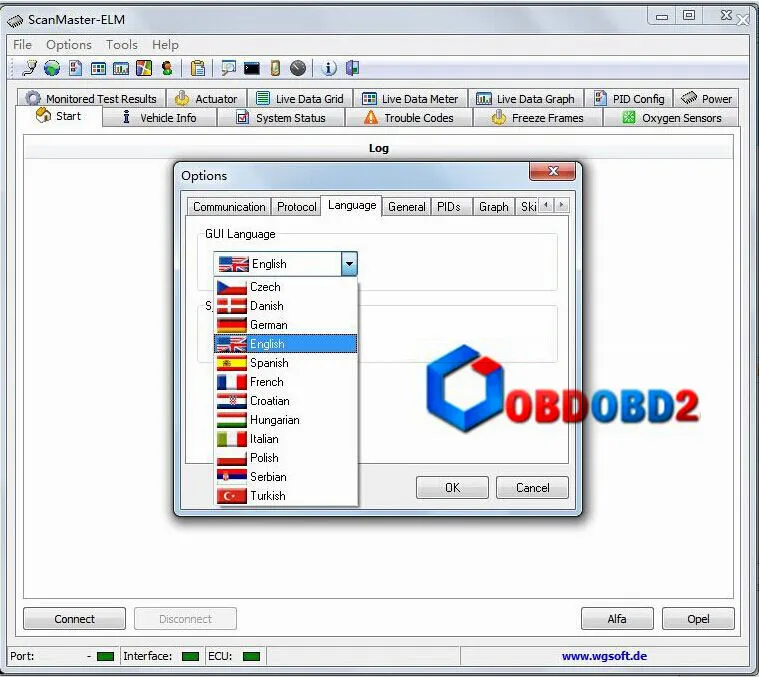Choose Danish from language list

pyautogui.click(x=286, y=306)
